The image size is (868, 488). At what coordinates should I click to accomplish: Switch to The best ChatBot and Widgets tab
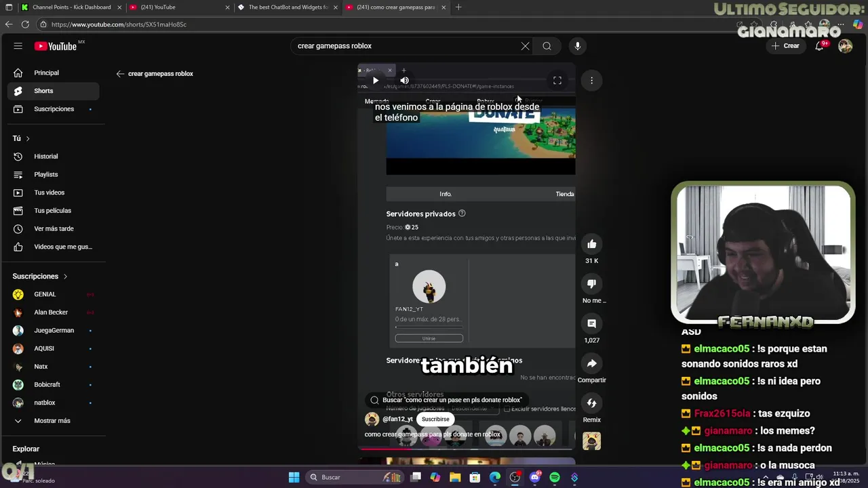(x=286, y=7)
